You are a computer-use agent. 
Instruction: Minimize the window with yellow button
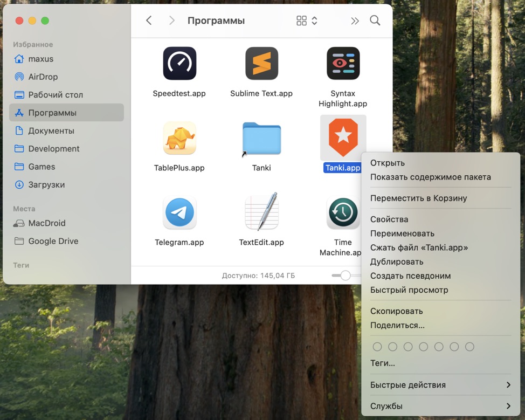[32, 21]
